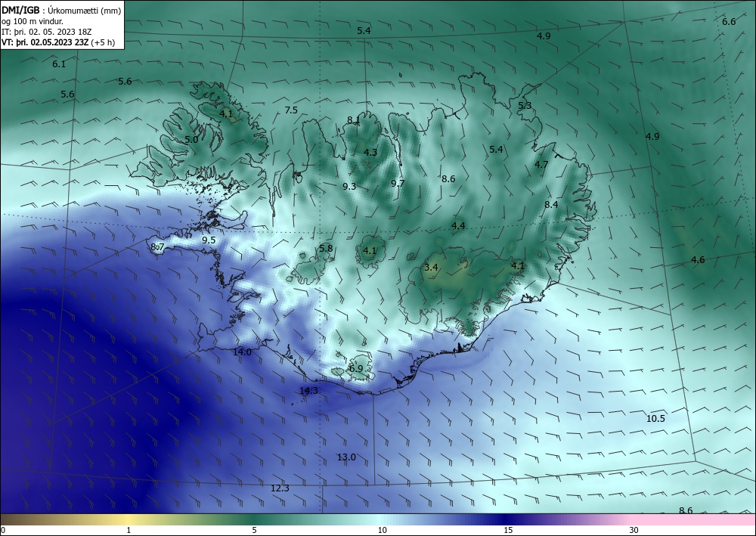Click the 14.3 value label
This screenshot has width=756, height=536.
(308, 391)
